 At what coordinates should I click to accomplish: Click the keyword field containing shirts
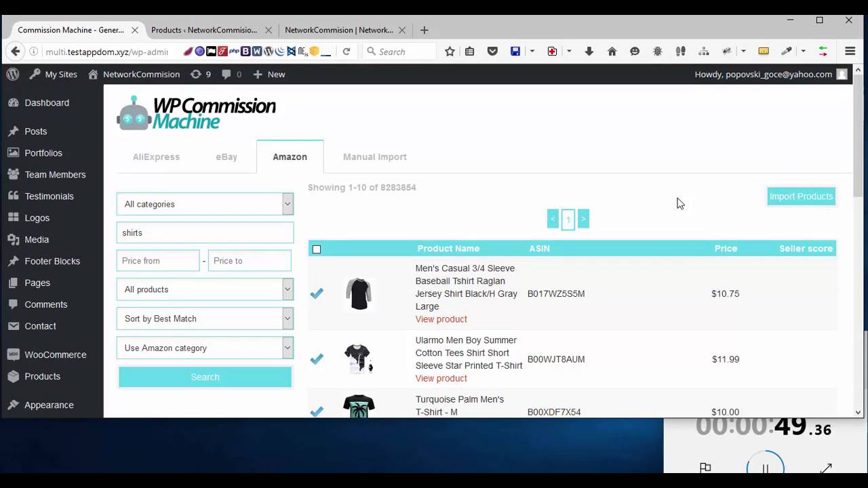205,232
